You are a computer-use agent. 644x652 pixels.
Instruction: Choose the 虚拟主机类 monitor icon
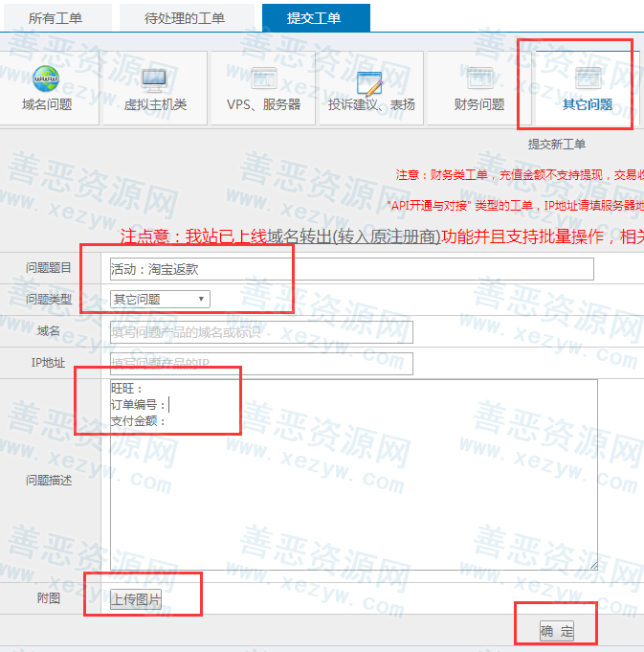(154, 79)
